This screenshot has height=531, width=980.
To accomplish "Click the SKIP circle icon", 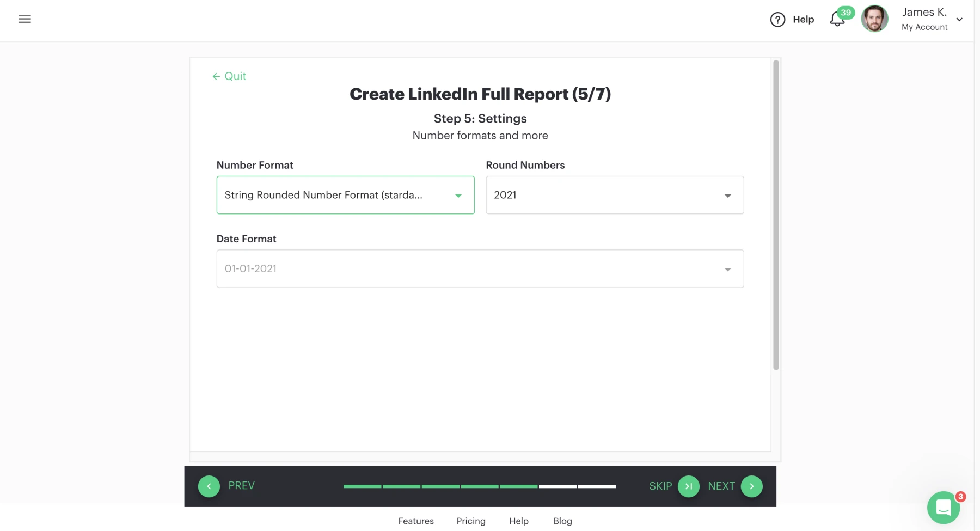I will pos(689,486).
